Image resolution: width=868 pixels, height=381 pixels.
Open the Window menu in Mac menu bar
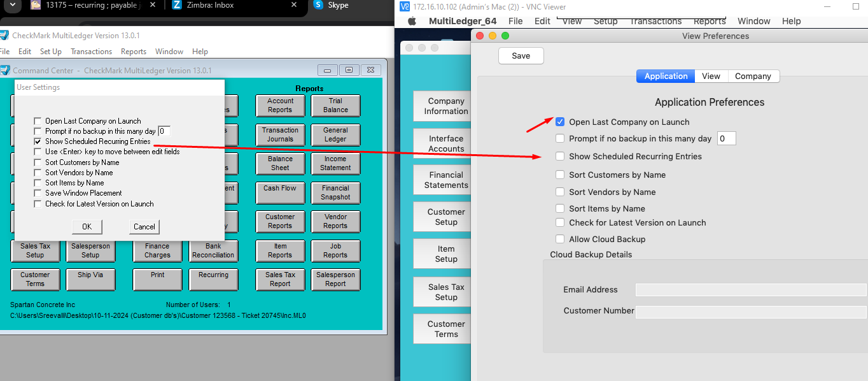tap(753, 21)
